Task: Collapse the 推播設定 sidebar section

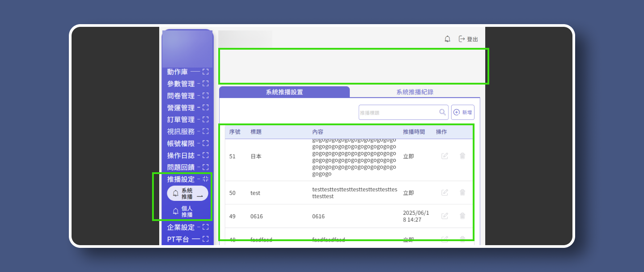Action: click(205, 179)
